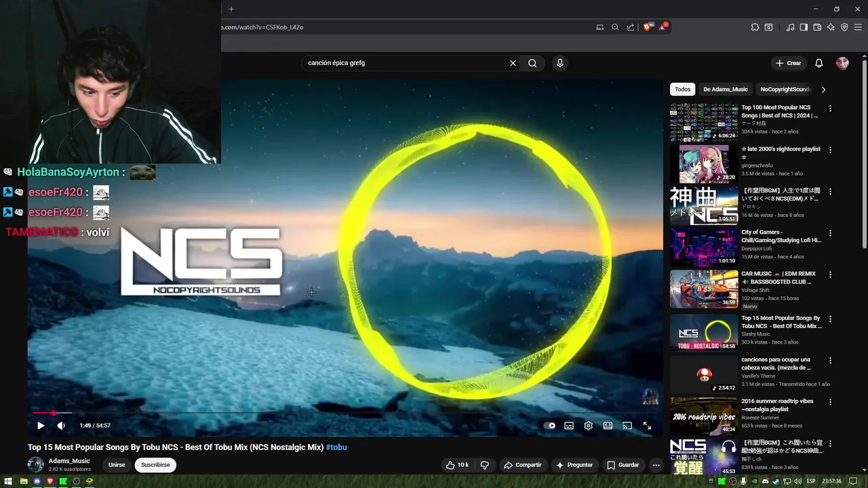Click the Guardar button
Screen dimensions: 868x488
[623, 465]
